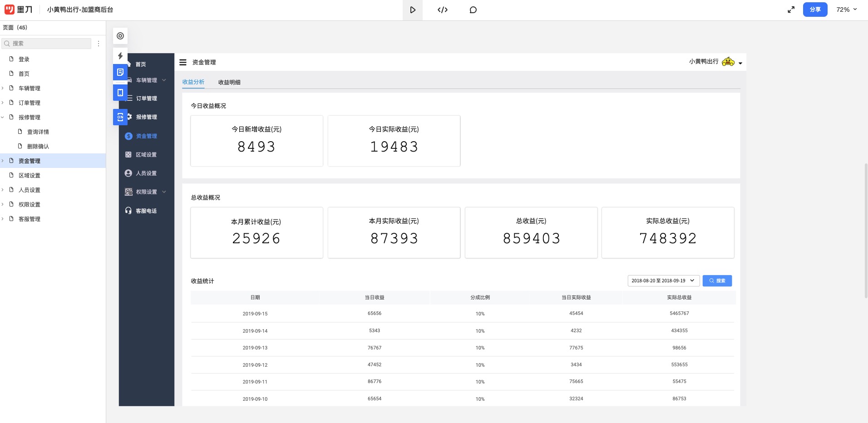
Task: Expand the 客服管理 page tree node
Action: [x=3, y=219]
